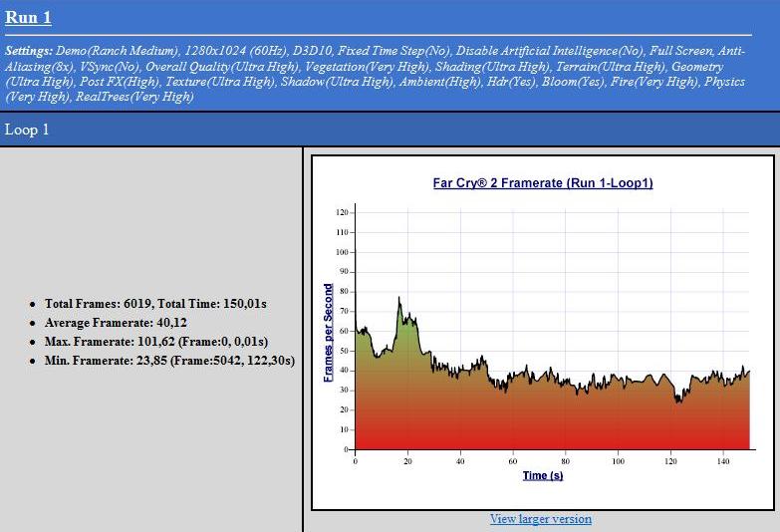Click the "120" value on the y-axis
The image size is (780, 532).
343,212
